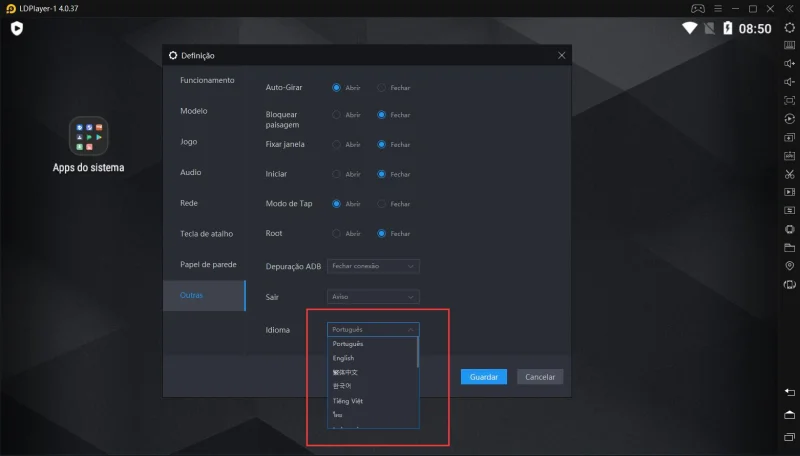Click the install APK icon
The width and height of the screenshot is (800, 456).
(x=789, y=156)
